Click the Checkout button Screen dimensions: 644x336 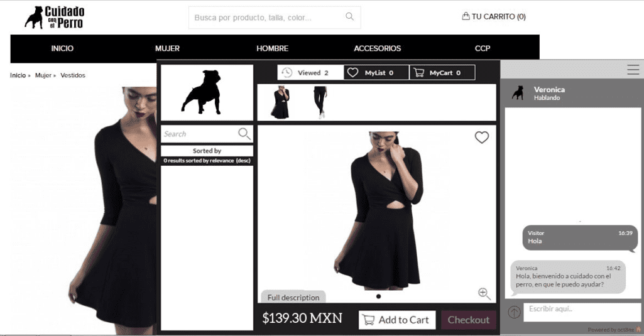coord(468,320)
